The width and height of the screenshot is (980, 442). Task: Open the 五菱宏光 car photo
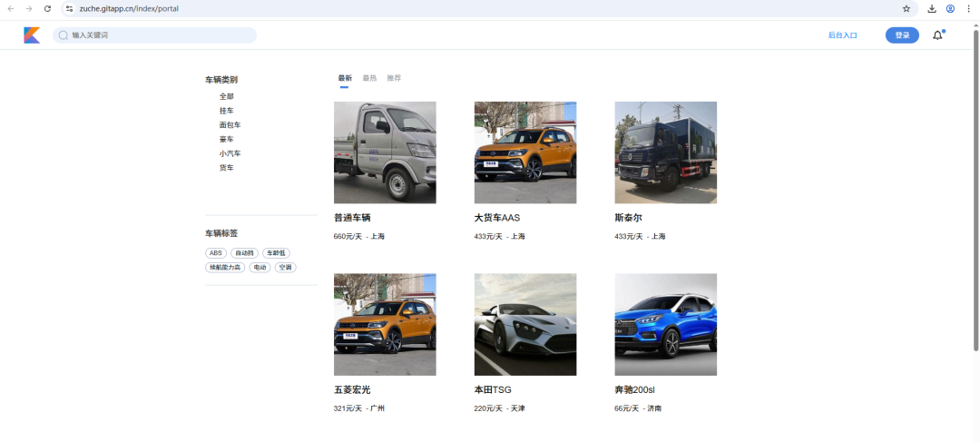[385, 325]
